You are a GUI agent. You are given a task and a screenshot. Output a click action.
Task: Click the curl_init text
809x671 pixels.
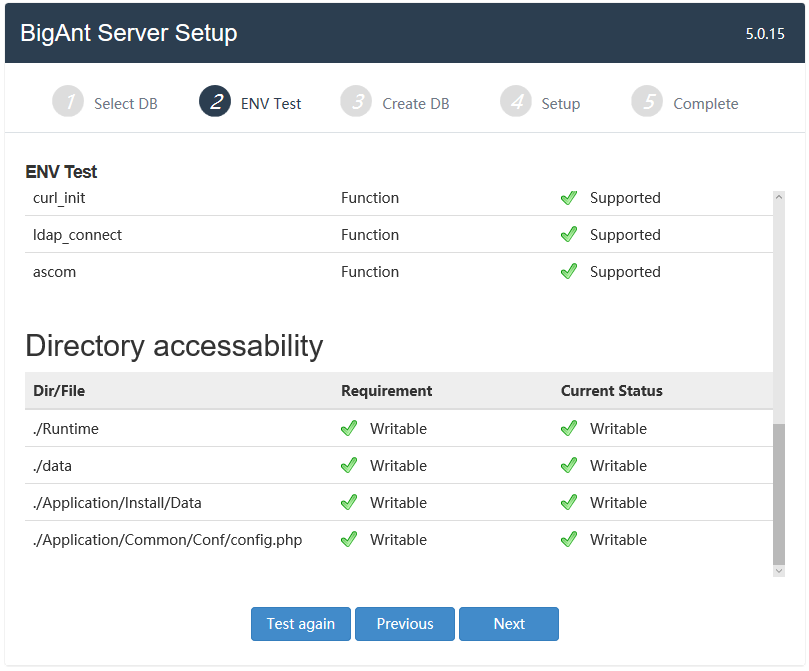(x=59, y=198)
